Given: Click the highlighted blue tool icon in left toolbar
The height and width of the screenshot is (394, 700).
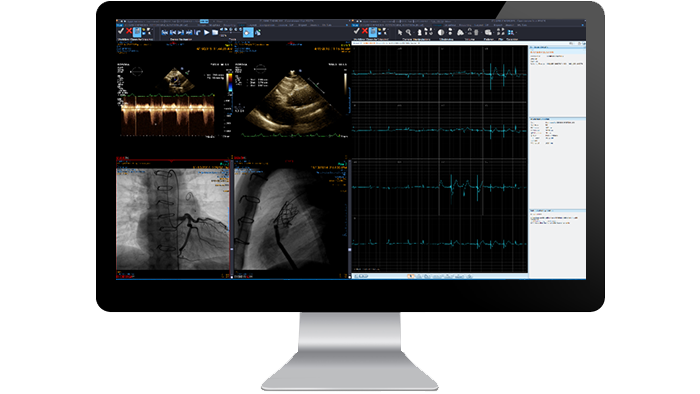Looking at the screenshot, I should pyautogui.click(x=248, y=33).
